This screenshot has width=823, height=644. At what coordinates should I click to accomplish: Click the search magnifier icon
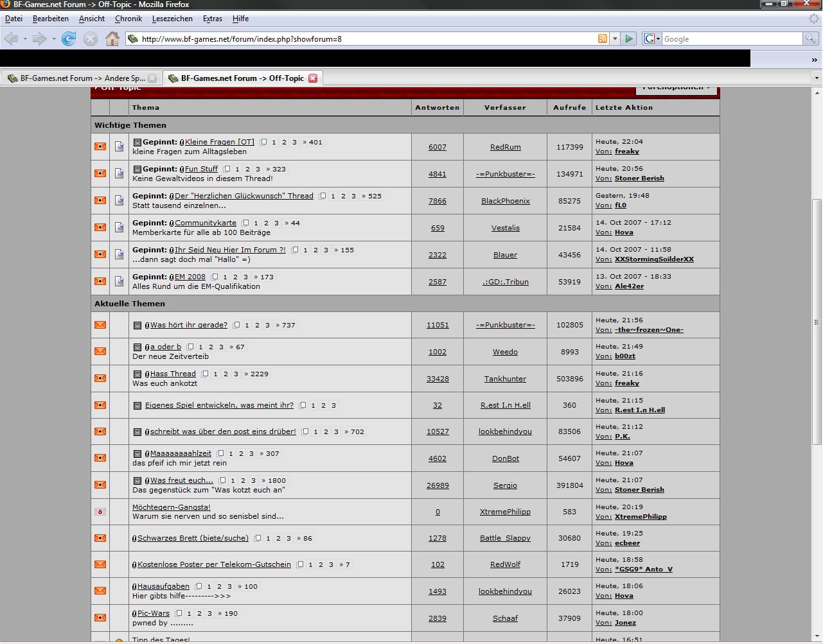(811, 39)
